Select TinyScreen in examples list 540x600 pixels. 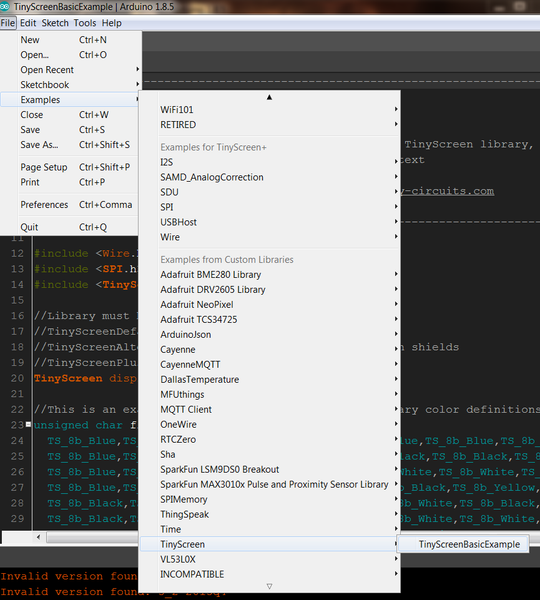pos(270,544)
